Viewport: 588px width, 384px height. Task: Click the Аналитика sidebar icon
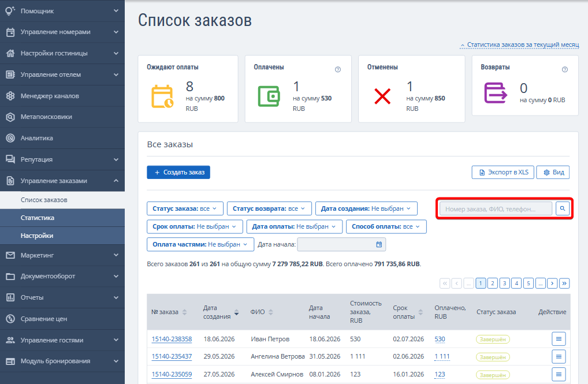pos(10,138)
